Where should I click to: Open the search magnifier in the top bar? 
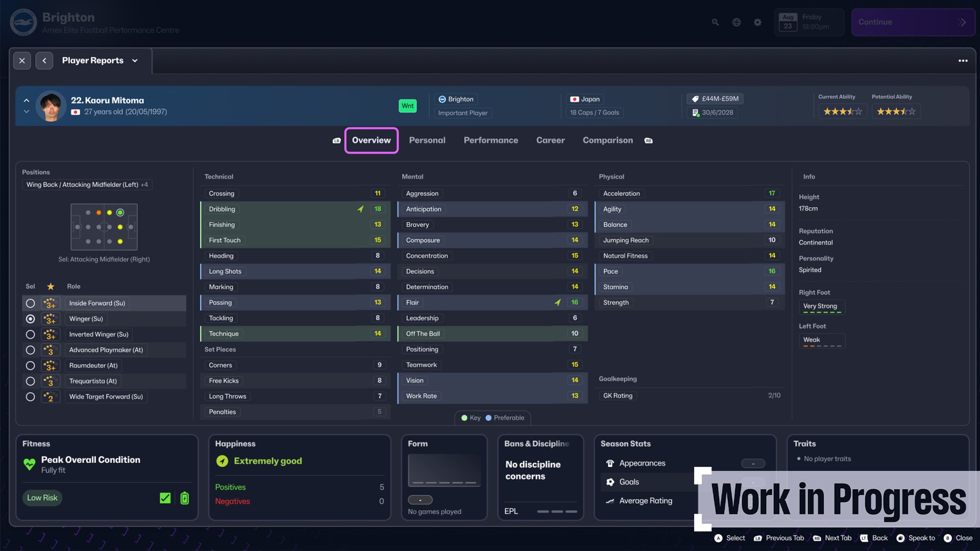pos(715,22)
